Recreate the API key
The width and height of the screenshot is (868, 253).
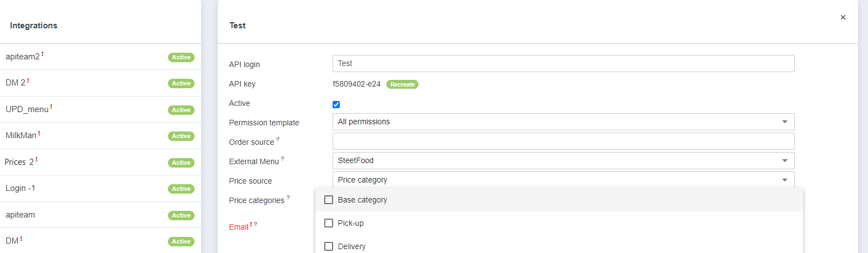pos(402,84)
